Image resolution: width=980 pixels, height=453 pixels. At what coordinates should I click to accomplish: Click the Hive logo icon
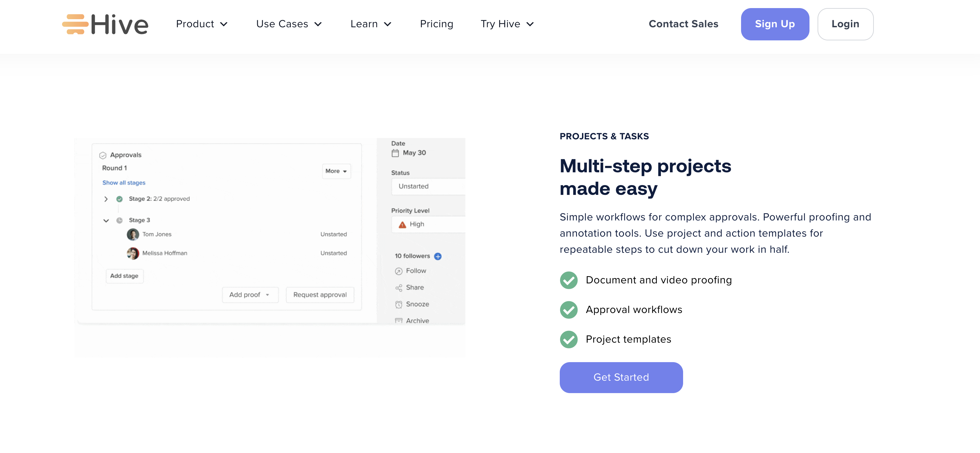point(75,24)
